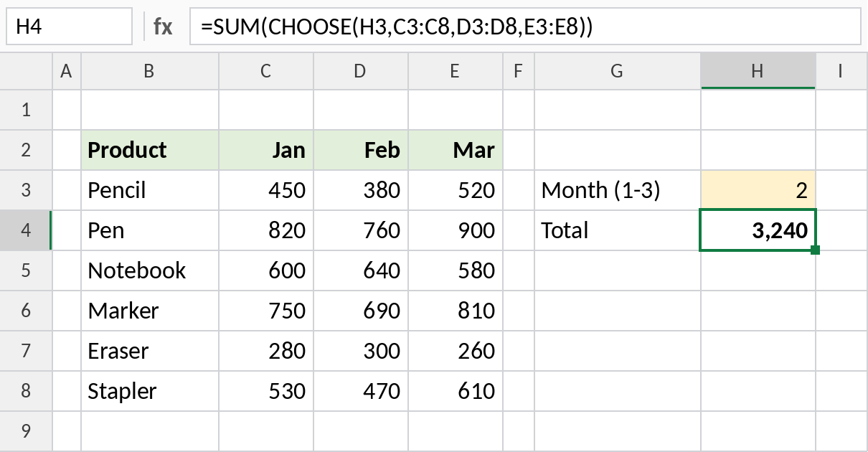Click Pen's Jan value 820
868x452 pixels.
point(266,230)
